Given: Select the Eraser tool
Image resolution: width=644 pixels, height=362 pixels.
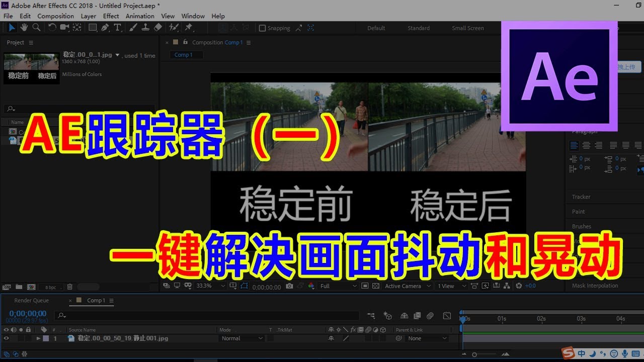Looking at the screenshot, I should point(157,28).
